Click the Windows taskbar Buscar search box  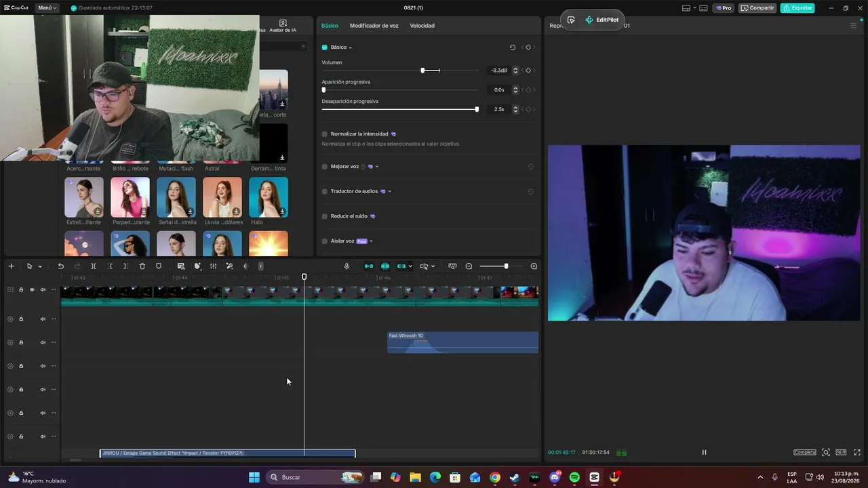[x=315, y=477]
